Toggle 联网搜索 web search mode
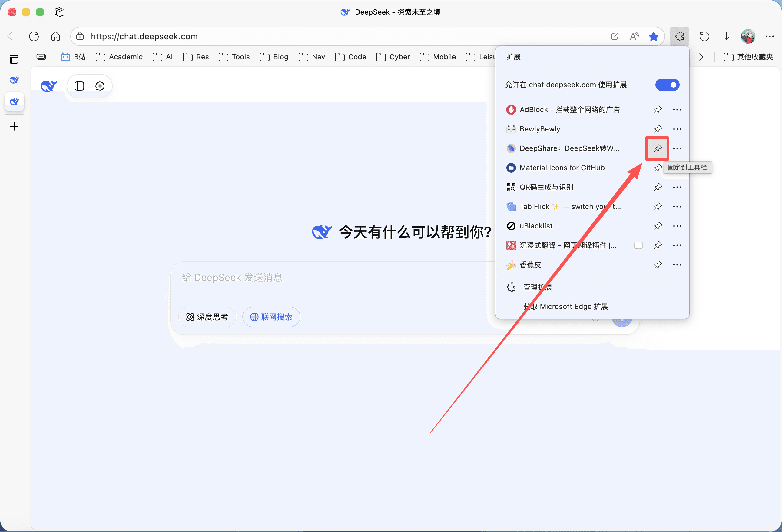 click(x=271, y=317)
